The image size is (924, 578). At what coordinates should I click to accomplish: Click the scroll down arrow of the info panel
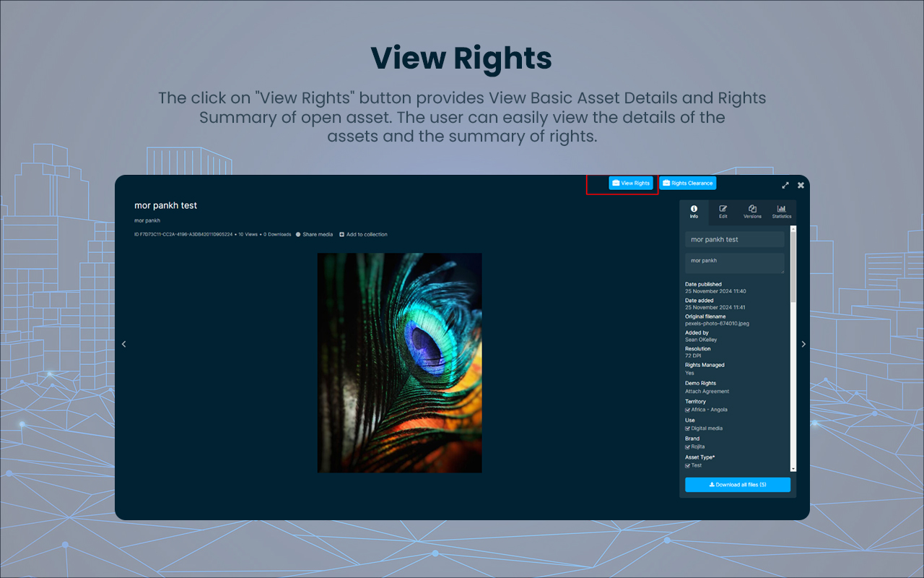pyautogui.click(x=793, y=469)
